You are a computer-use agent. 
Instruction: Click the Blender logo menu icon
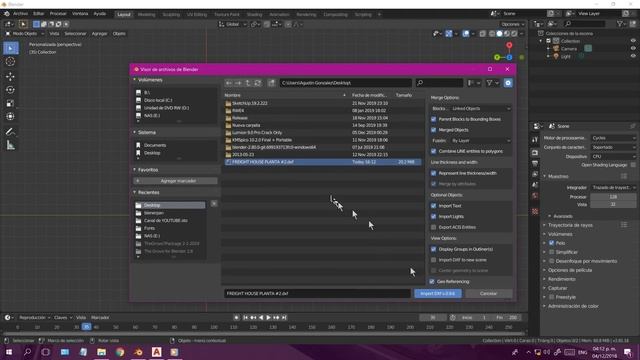coord(7,14)
